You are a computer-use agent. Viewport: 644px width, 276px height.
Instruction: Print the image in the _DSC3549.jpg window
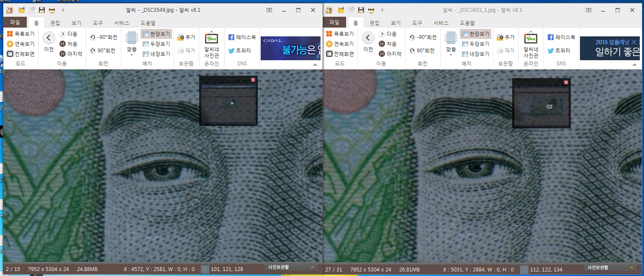52,10
